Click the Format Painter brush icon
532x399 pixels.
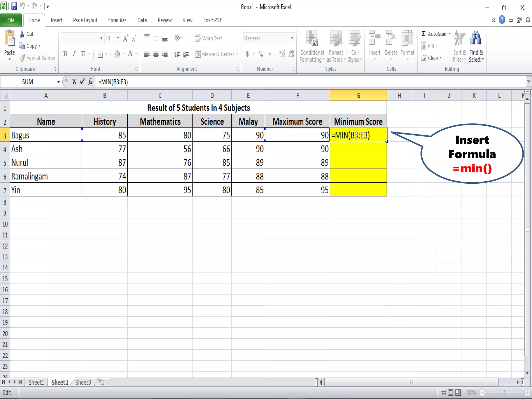coord(22,58)
